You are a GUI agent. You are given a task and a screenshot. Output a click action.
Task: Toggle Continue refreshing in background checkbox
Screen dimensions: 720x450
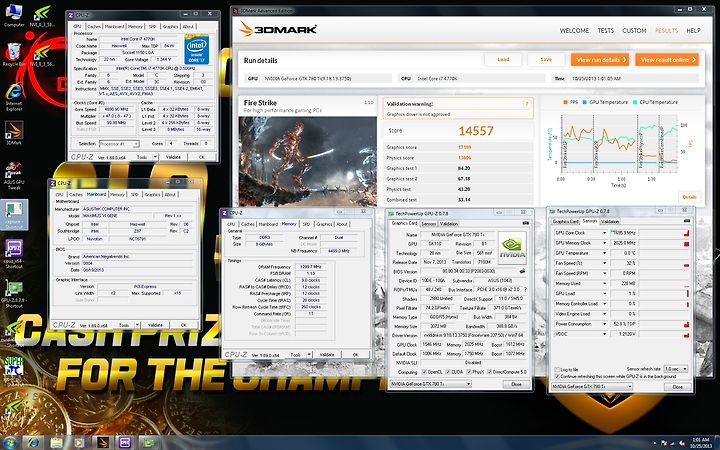point(557,377)
